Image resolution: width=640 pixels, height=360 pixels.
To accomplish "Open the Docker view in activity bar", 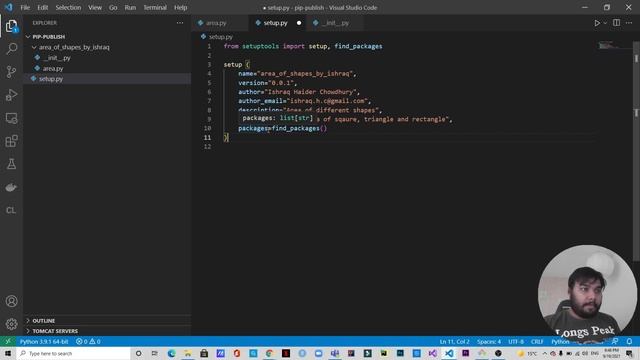I will (11, 187).
